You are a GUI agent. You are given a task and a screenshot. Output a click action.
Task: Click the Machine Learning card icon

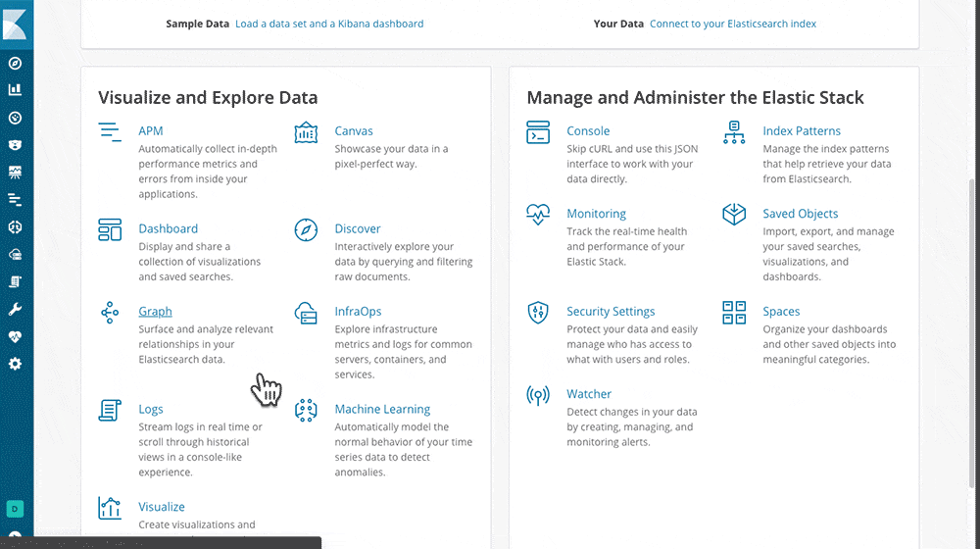(x=306, y=410)
